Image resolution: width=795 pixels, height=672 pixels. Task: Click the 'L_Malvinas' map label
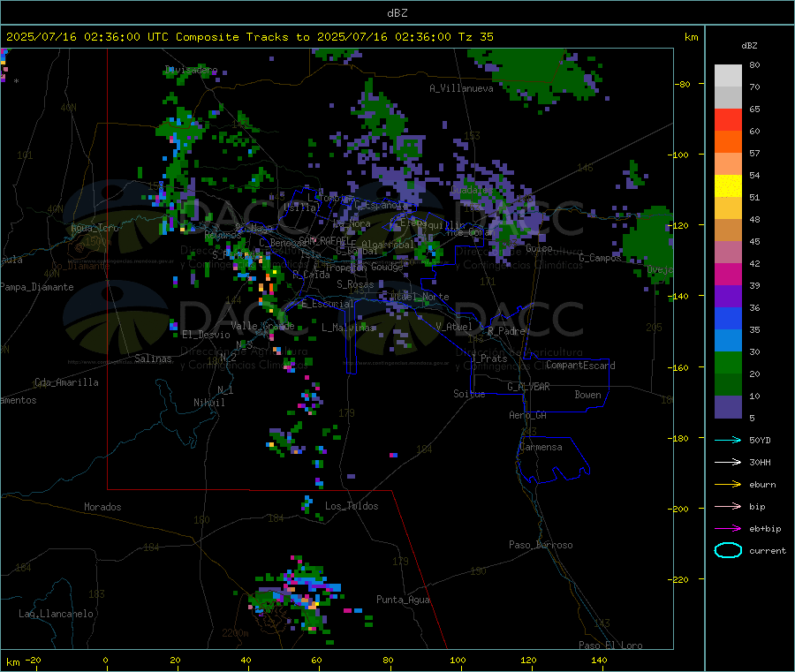tap(348, 328)
